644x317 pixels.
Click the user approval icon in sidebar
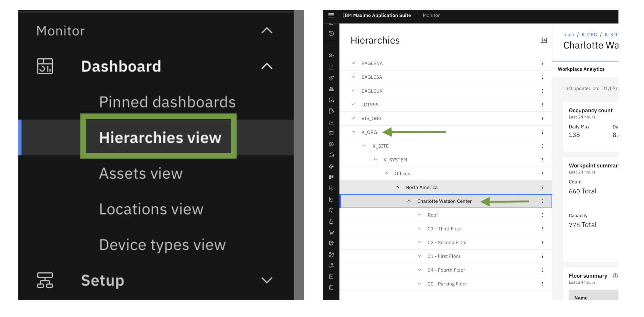[331, 56]
